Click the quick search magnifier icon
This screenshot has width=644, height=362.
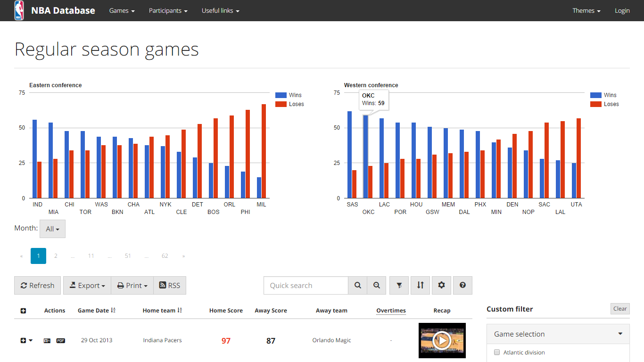[358, 285]
